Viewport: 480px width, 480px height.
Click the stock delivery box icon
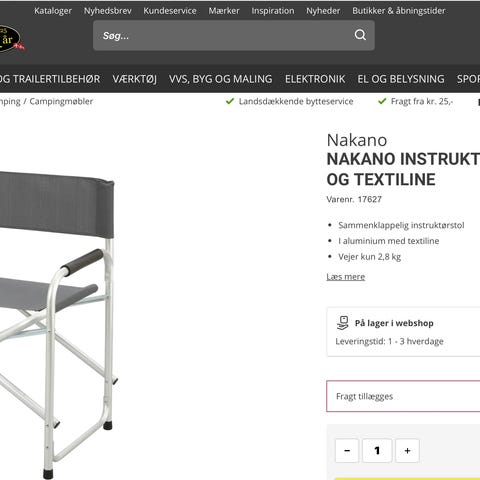tap(343, 323)
